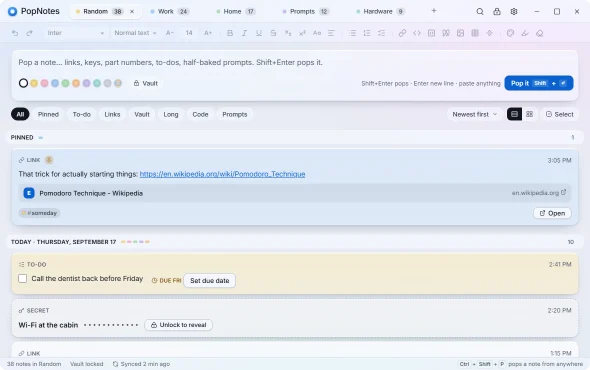Viewport: 590px width, 370px height.
Task: Toggle underline formatting
Action: point(259,33)
